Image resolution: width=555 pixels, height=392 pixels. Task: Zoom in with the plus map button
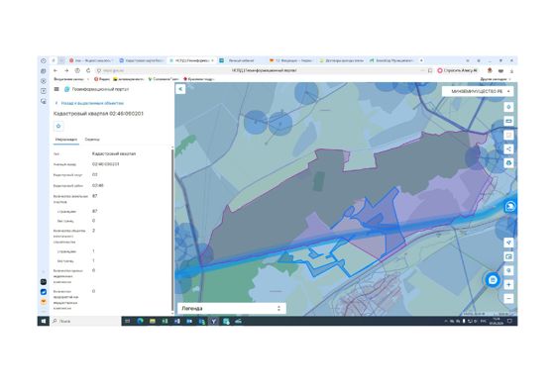click(508, 284)
